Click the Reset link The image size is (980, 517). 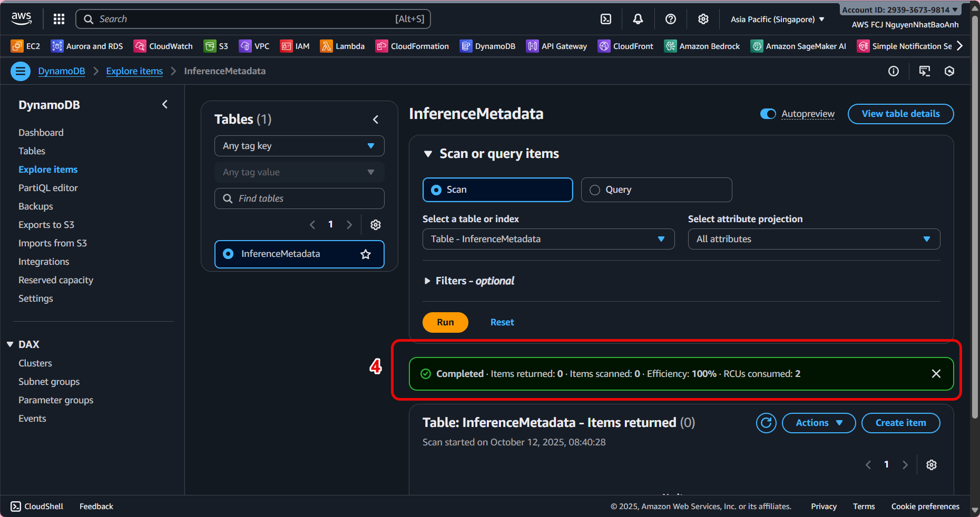pos(502,322)
